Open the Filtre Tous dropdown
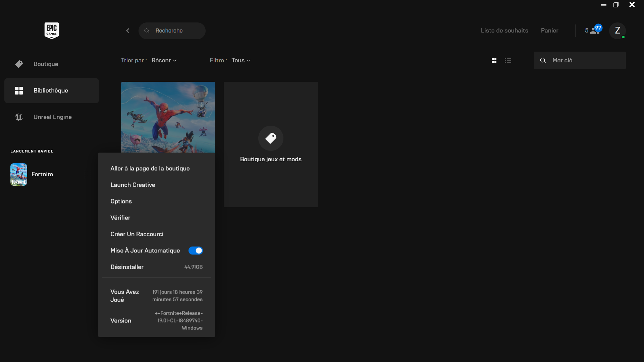Viewport: 644px width, 362px height. click(241, 60)
